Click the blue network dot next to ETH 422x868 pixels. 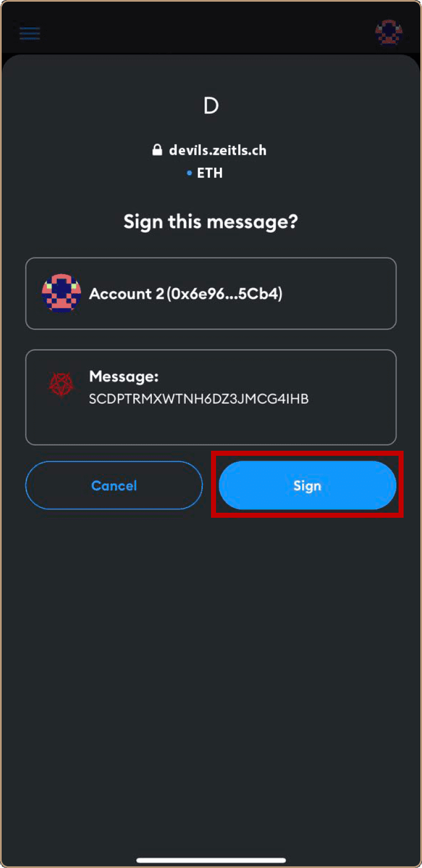coord(190,173)
